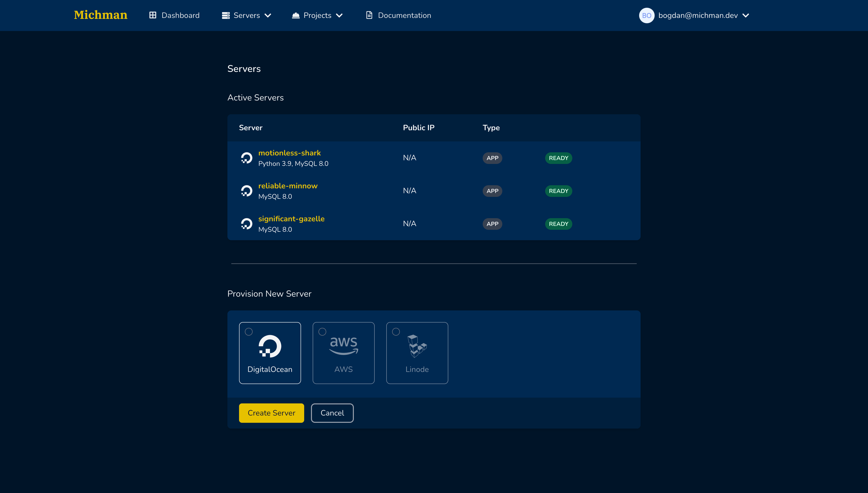The height and width of the screenshot is (493, 868).
Task: Click the Dashboard grid icon
Action: (153, 15)
